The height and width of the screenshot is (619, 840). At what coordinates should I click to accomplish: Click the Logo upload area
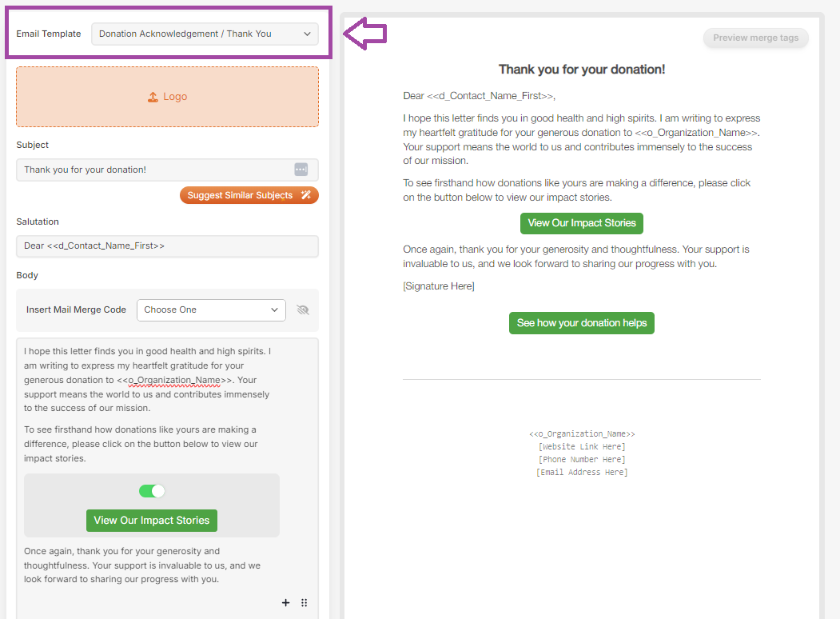point(167,97)
